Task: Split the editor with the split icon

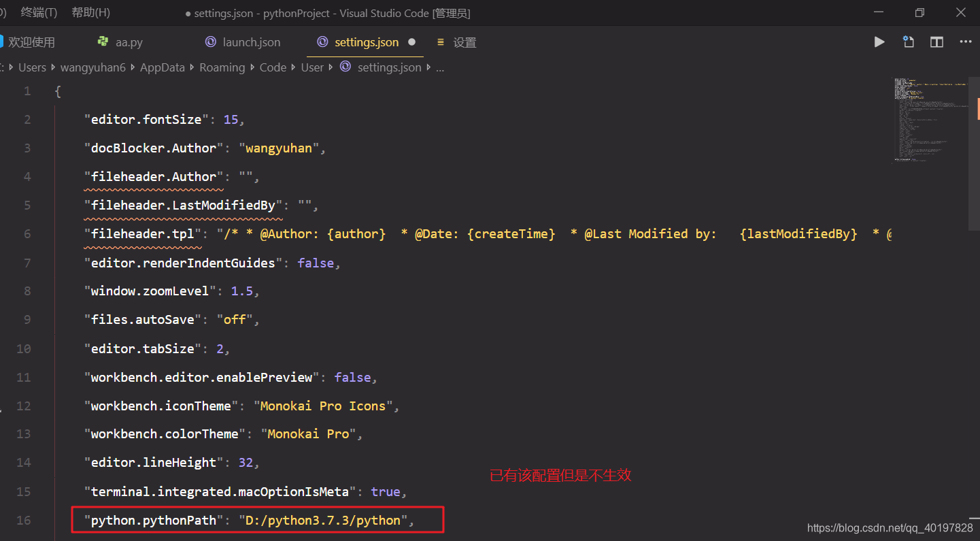Action: [937, 42]
